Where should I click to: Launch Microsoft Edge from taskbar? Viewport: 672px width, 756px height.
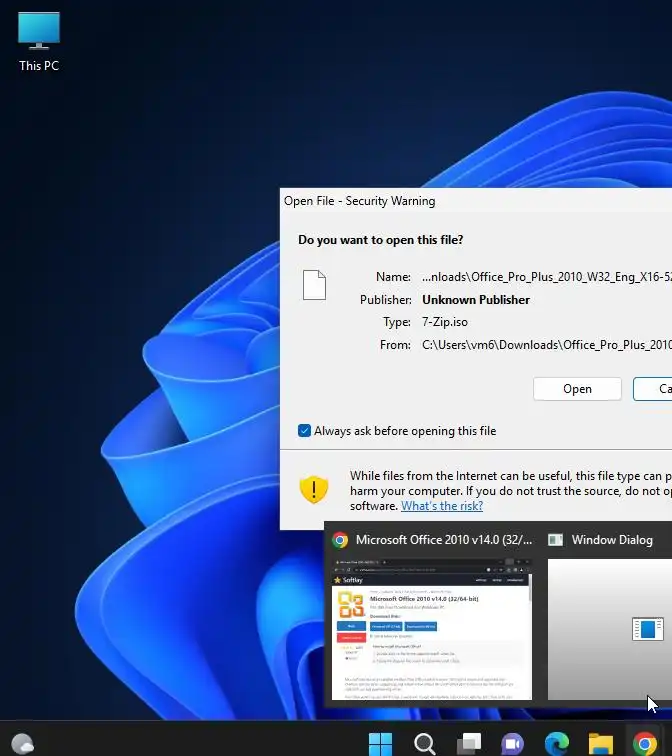pyautogui.click(x=557, y=743)
